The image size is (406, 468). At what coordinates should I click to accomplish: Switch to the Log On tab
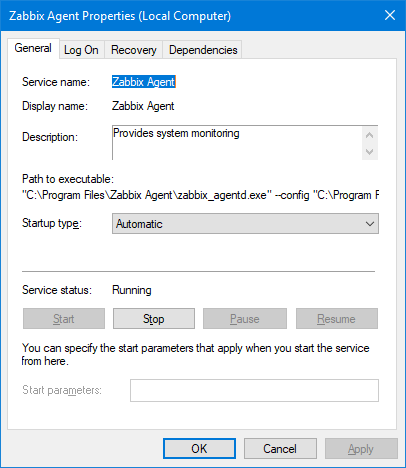(81, 50)
